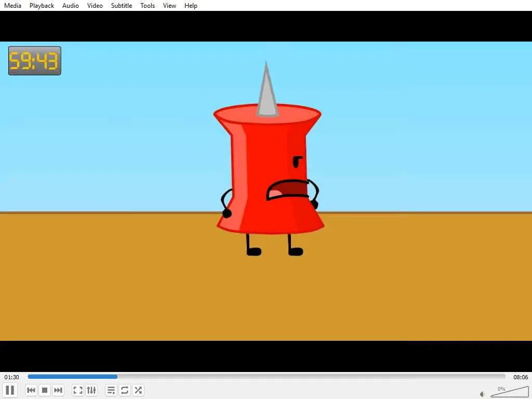Set volume on the volume slider
Image resolution: width=532 pixels, height=399 pixels.
(x=509, y=392)
